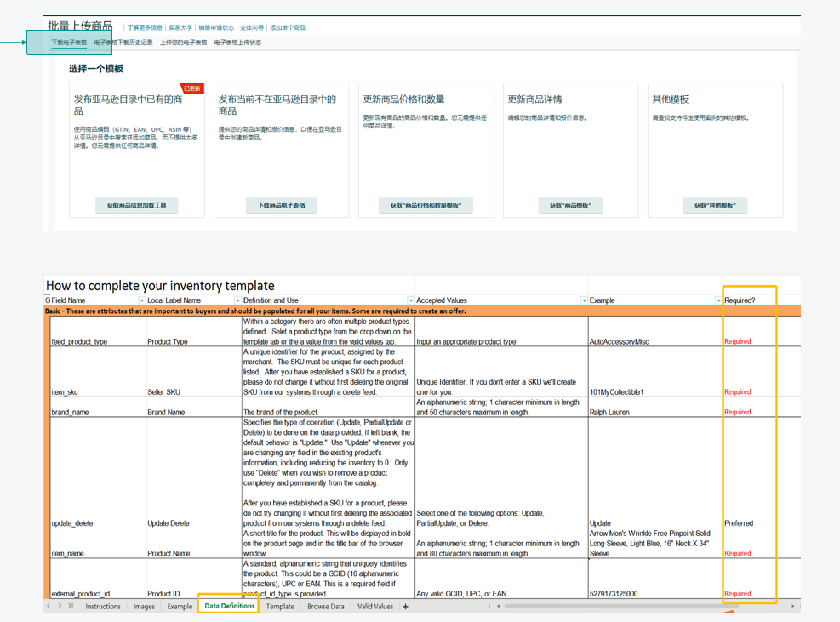This screenshot has height=622, width=840.
Task: Select the item_name cell
Action: [x=98, y=543]
